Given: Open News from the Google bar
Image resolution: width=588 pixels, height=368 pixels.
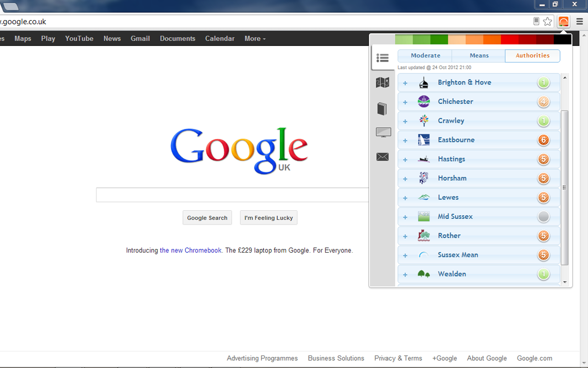Looking at the screenshot, I should click(x=112, y=39).
